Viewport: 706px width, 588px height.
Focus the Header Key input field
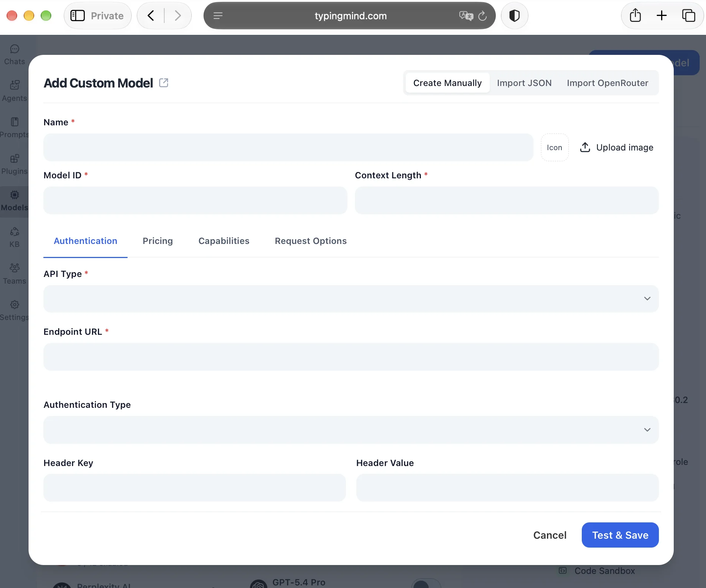[194, 488]
